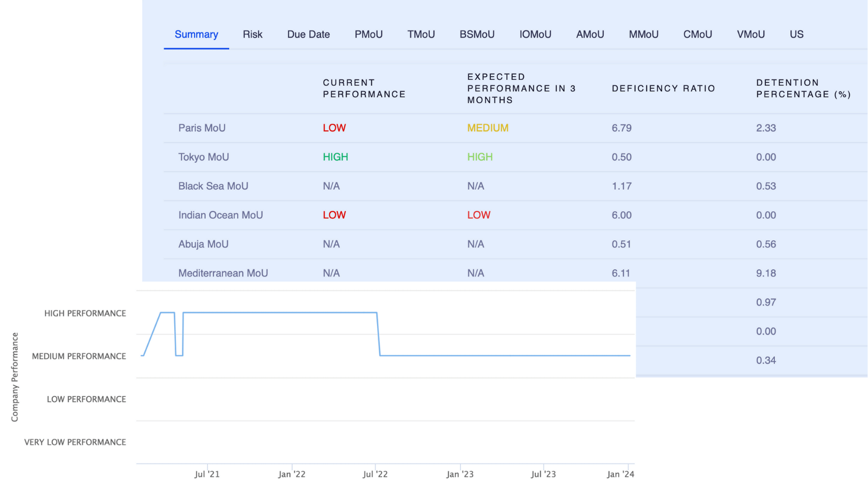868x488 pixels.
Task: Select the AMoU tab
Action: [x=590, y=35]
